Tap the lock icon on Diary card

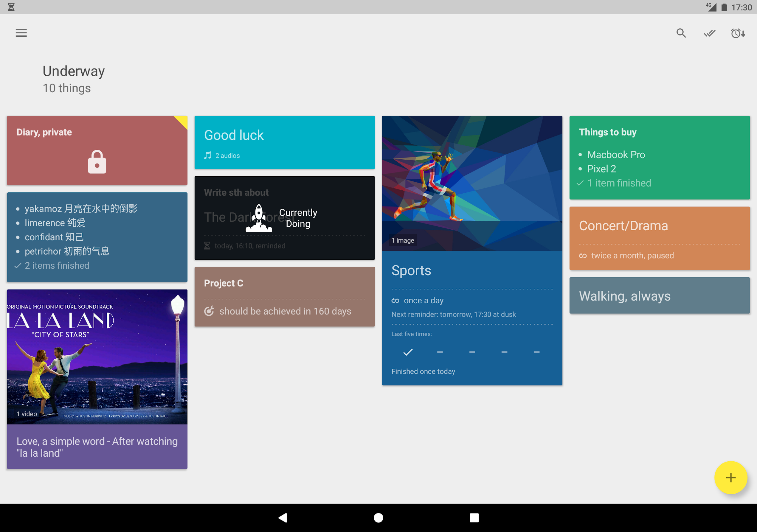97,162
